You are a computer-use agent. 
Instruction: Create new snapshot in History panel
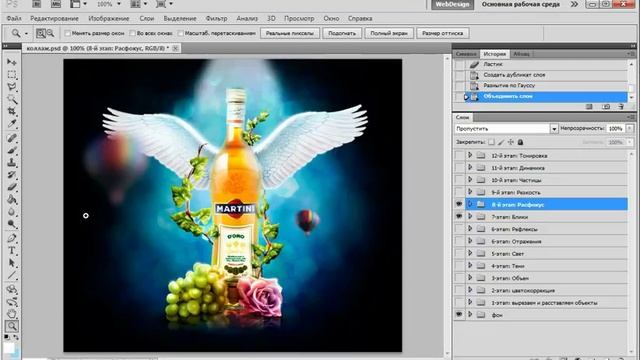tap(606, 107)
